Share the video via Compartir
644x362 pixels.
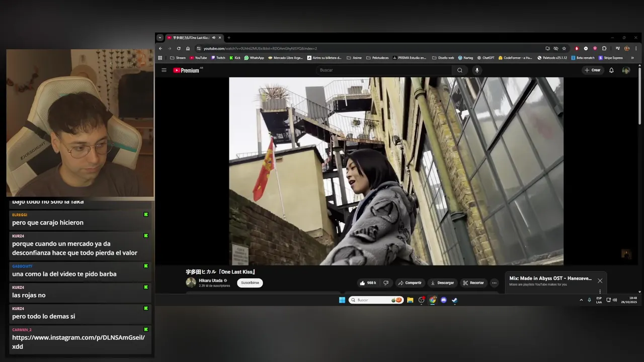pos(410,283)
